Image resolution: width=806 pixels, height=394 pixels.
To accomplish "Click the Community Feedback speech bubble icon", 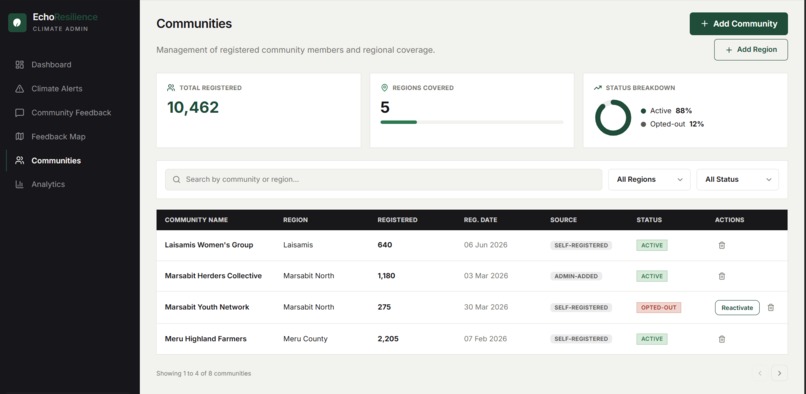I will (x=20, y=113).
